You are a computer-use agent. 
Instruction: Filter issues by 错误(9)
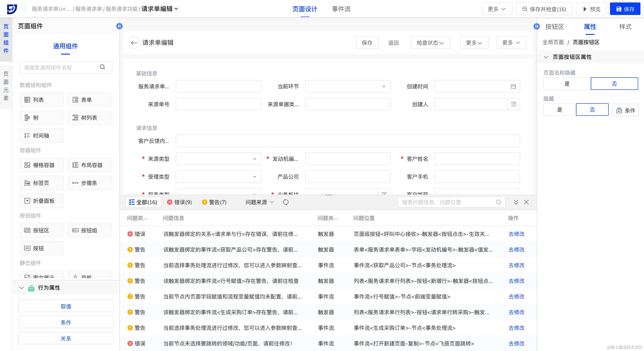pyautogui.click(x=180, y=202)
